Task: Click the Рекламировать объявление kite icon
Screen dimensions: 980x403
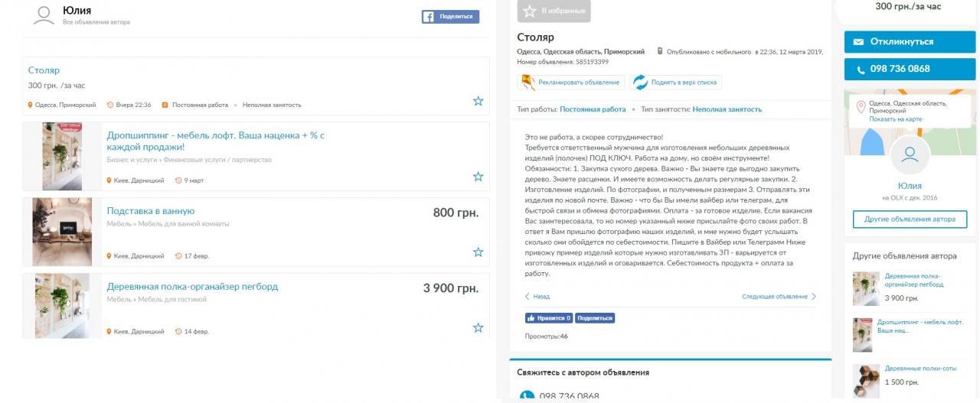Action: (528, 82)
